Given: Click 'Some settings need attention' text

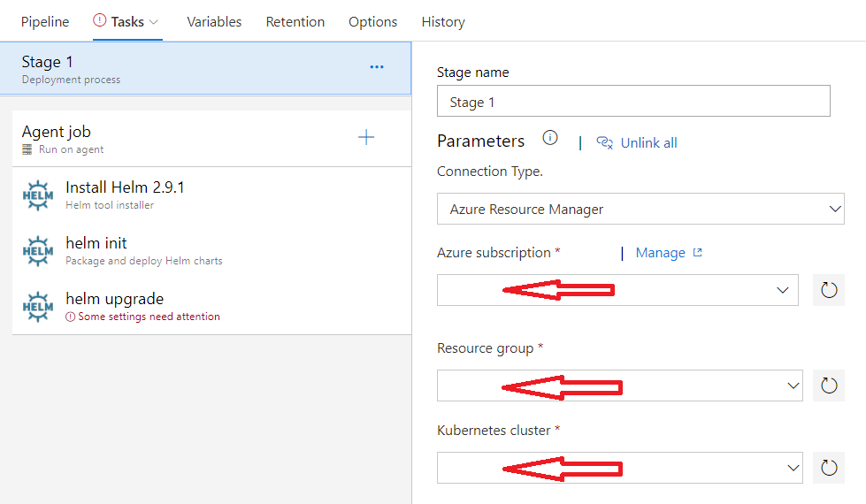Looking at the screenshot, I should coord(149,317).
